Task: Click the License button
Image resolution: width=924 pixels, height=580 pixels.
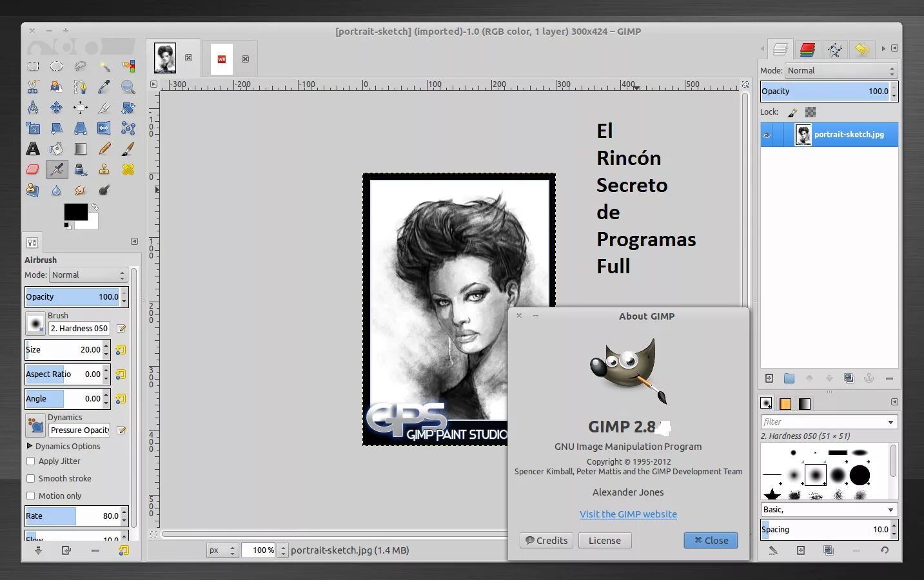Action: (605, 541)
